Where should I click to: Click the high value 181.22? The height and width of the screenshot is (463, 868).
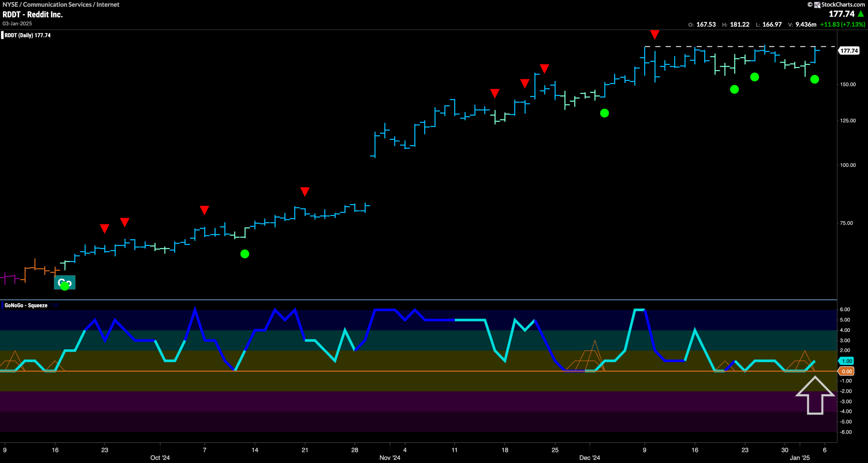pos(740,24)
